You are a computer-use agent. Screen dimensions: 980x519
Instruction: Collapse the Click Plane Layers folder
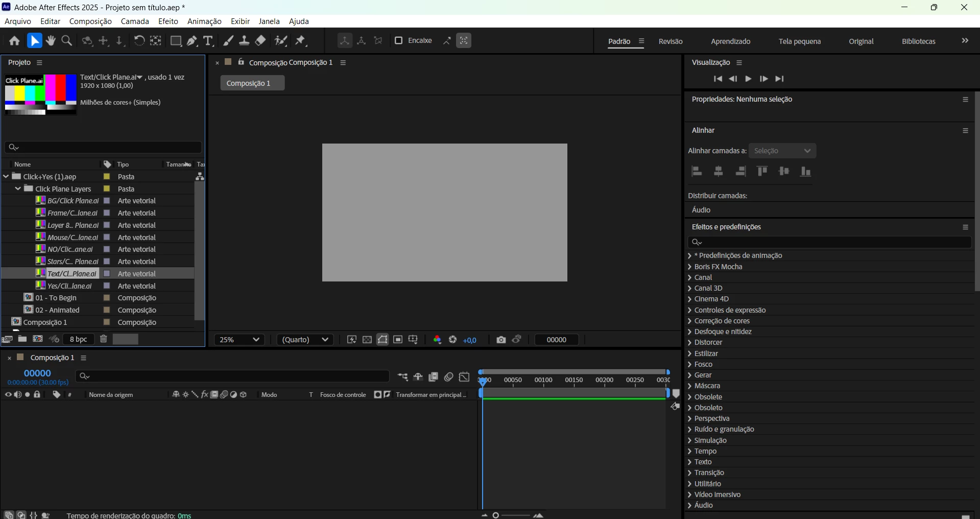tap(18, 189)
